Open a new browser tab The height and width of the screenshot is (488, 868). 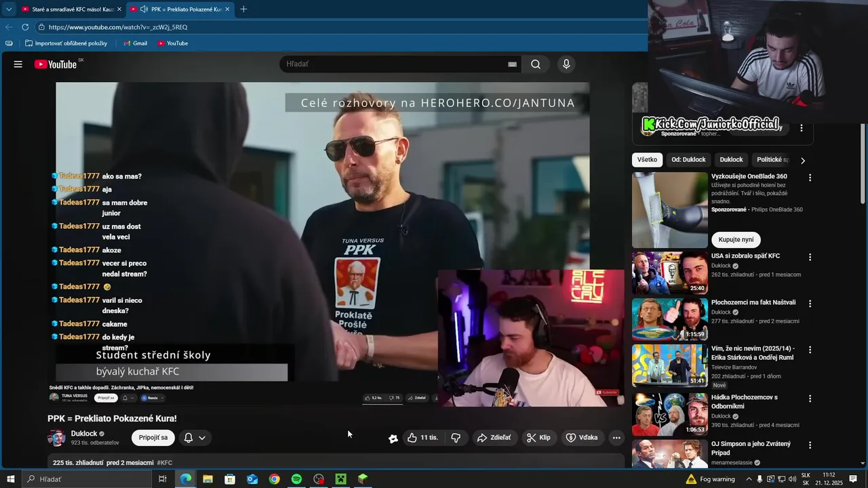point(243,9)
